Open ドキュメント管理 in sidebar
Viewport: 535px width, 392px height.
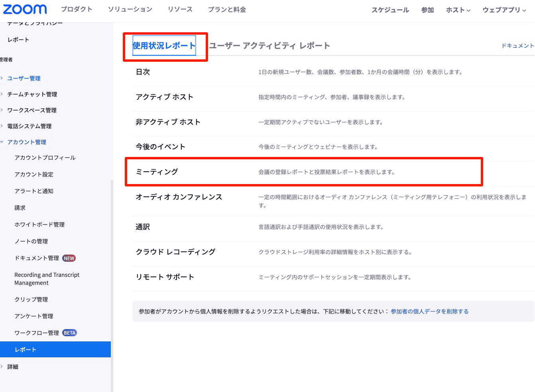[37, 258]
